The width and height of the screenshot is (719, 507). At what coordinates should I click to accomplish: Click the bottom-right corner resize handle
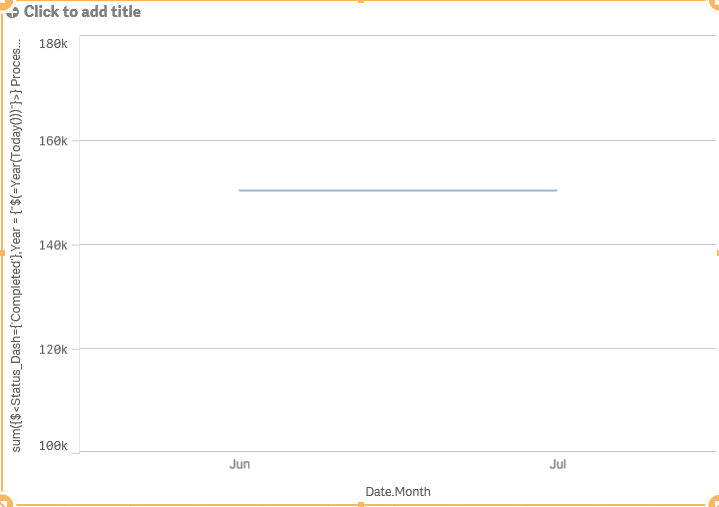pyautogui.click(x=714, y=502)
